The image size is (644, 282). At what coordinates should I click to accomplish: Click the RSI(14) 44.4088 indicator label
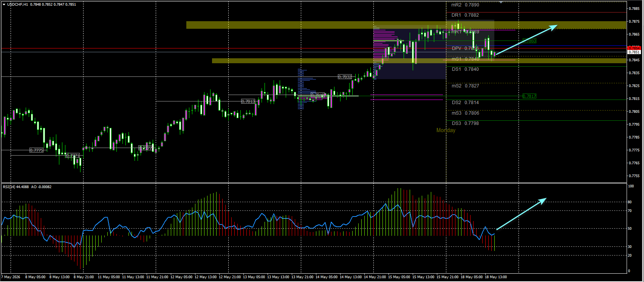[16, 187]
